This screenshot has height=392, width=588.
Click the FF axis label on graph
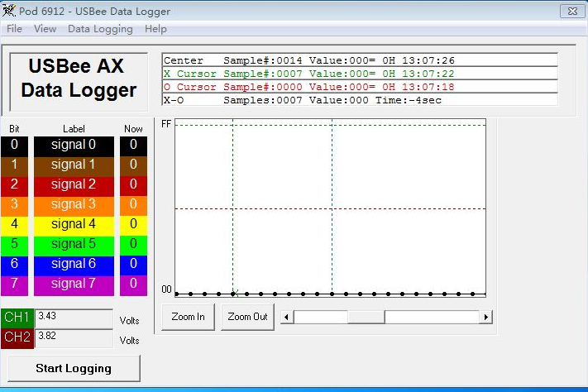coord(166,124)
